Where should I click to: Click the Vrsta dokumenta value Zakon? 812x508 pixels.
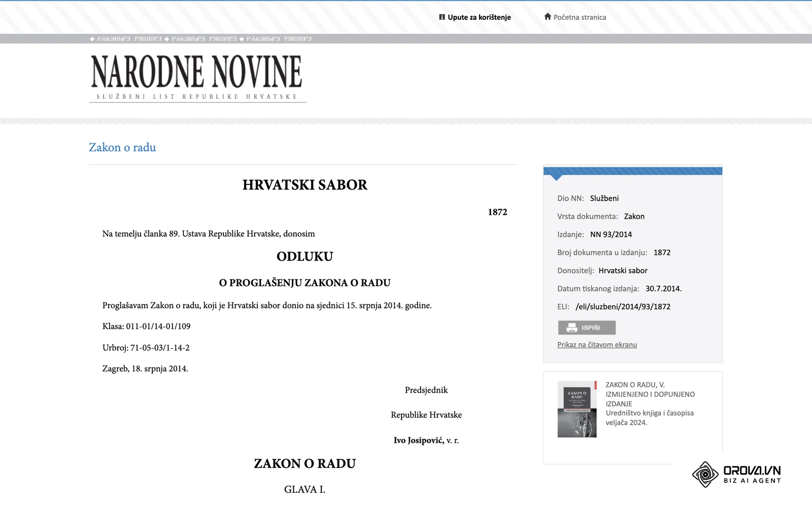click(634, 216)
